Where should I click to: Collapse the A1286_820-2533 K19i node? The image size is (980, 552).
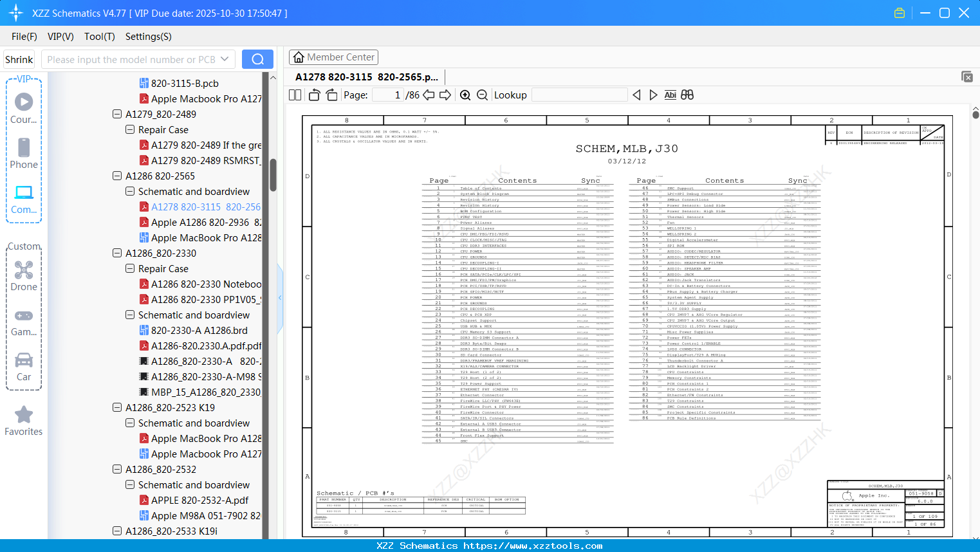coord(117,531)
